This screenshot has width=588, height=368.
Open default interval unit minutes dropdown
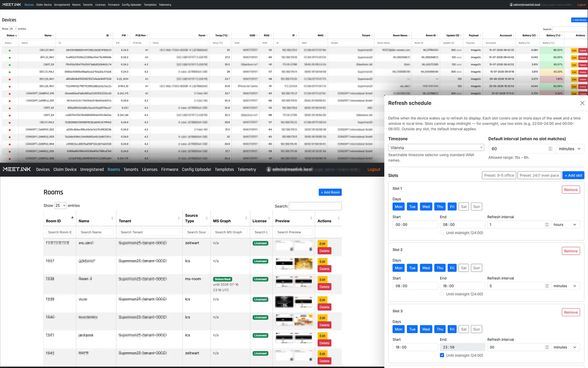570,149
